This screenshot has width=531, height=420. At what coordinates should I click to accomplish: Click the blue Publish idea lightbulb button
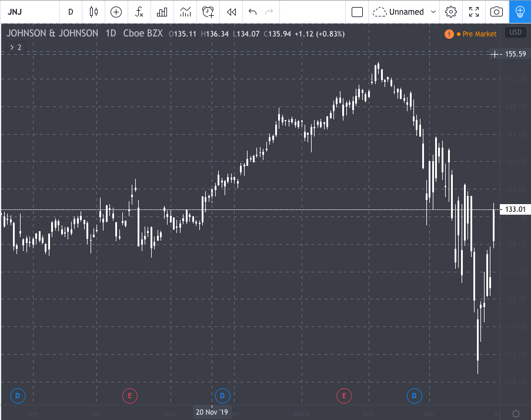point(520,12)
